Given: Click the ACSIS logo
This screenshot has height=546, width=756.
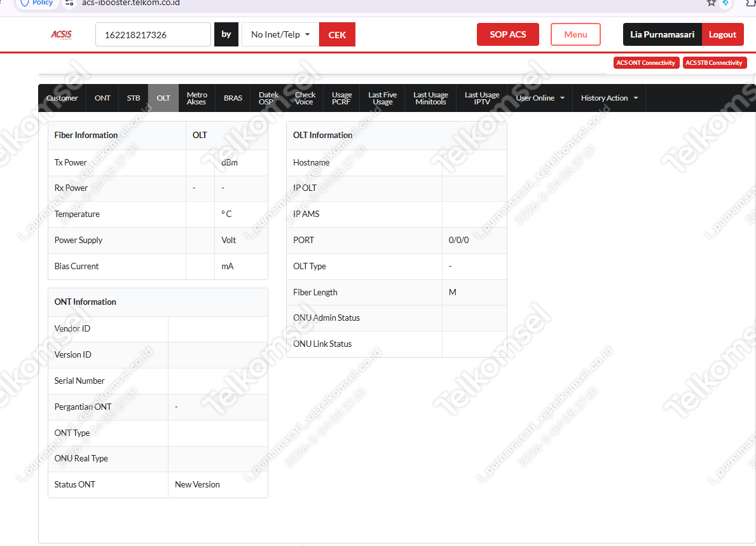Looking at the screenshot, I should pyautogui.click(x=61, y=34).
